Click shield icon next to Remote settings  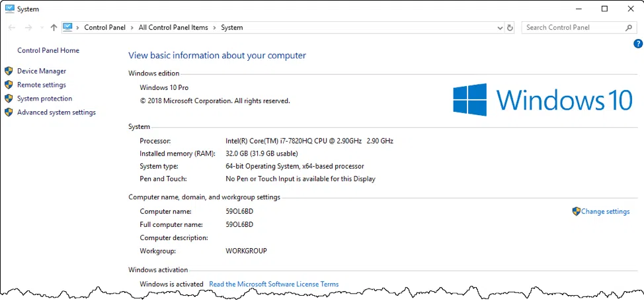[9, 85]
